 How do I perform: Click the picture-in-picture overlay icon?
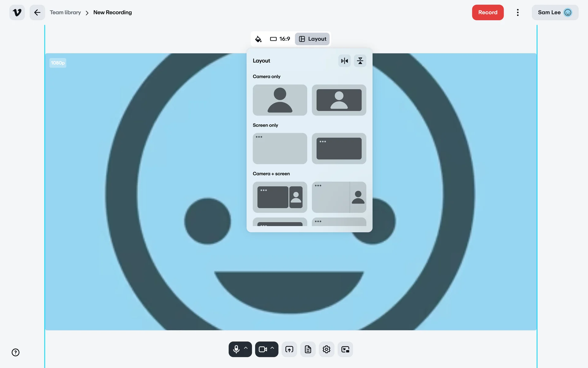tap(345, 349)
